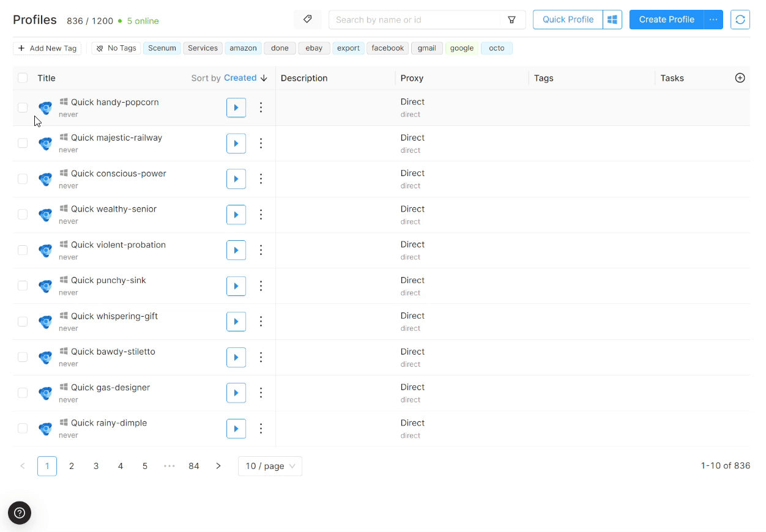Go to page 3 of profiles

pos(96,466)
